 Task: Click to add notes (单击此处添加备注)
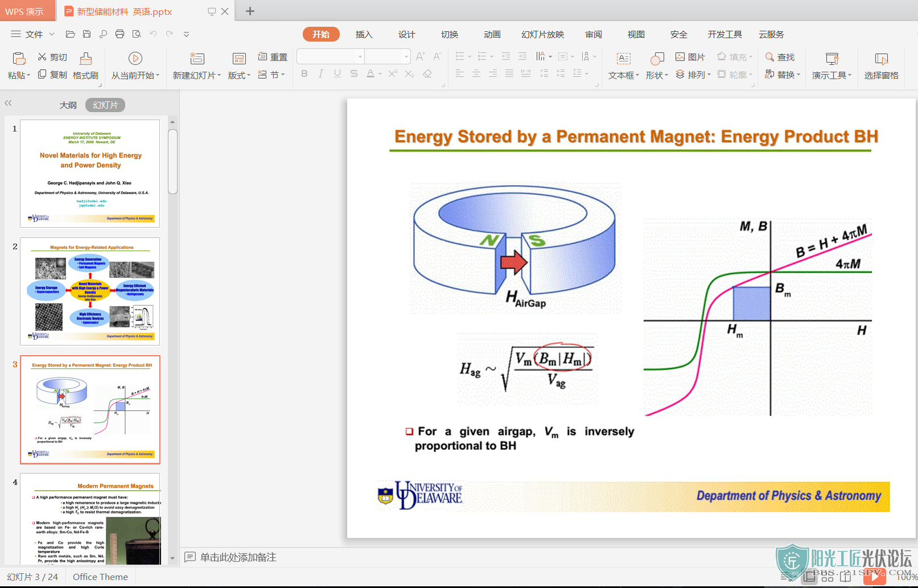point(238,557)
